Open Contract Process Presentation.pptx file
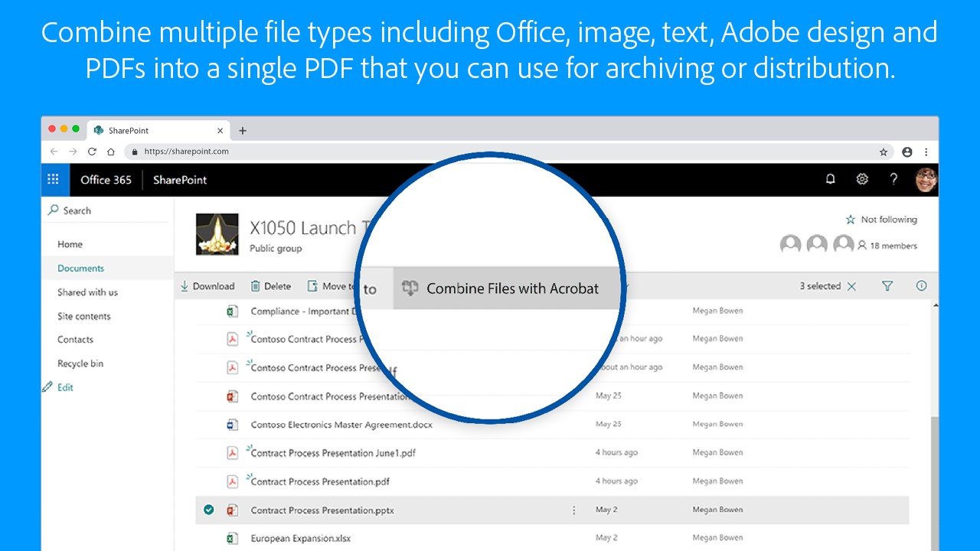Image resolution: width=980 pixels, height=551 pixels. (322, 510)
